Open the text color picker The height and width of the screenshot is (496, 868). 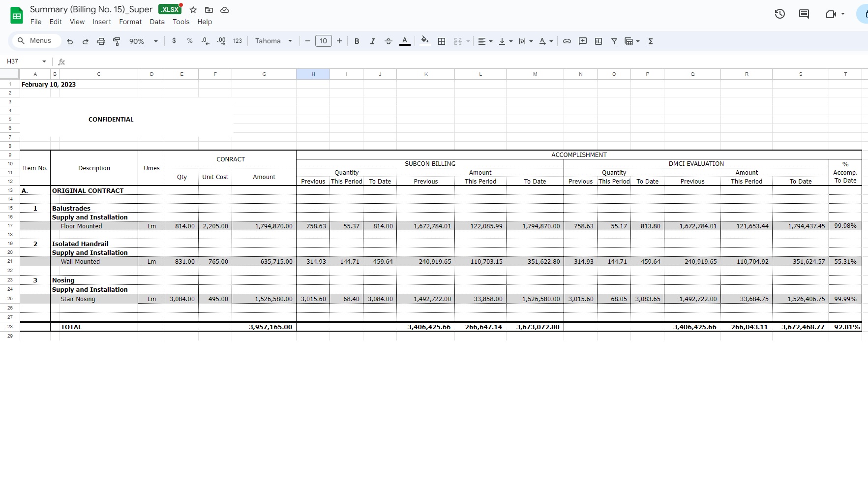pyautogui.click(x=405, y=41)
